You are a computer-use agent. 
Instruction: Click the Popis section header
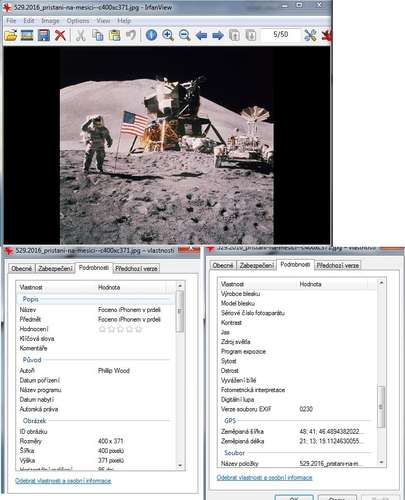[x=96, y=299]
